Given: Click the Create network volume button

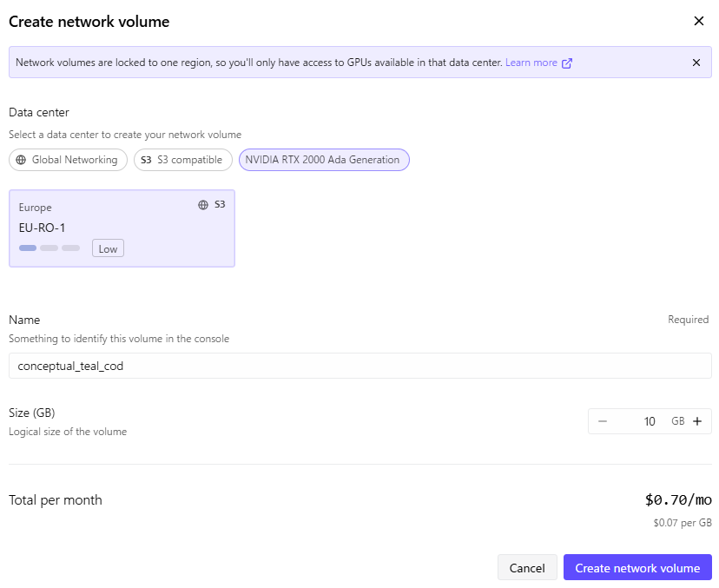Looking at the screenshot, I should (x=637, y=568).
